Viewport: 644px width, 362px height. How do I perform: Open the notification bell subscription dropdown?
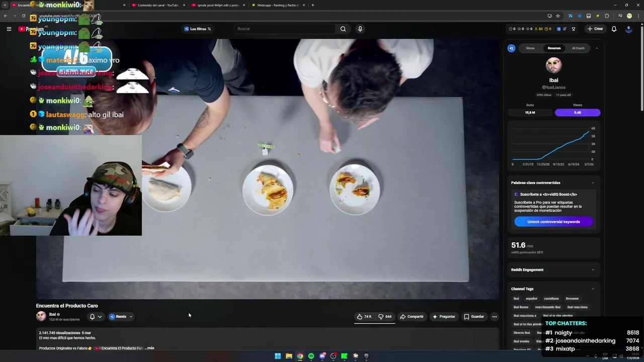[x=96, y=317]
